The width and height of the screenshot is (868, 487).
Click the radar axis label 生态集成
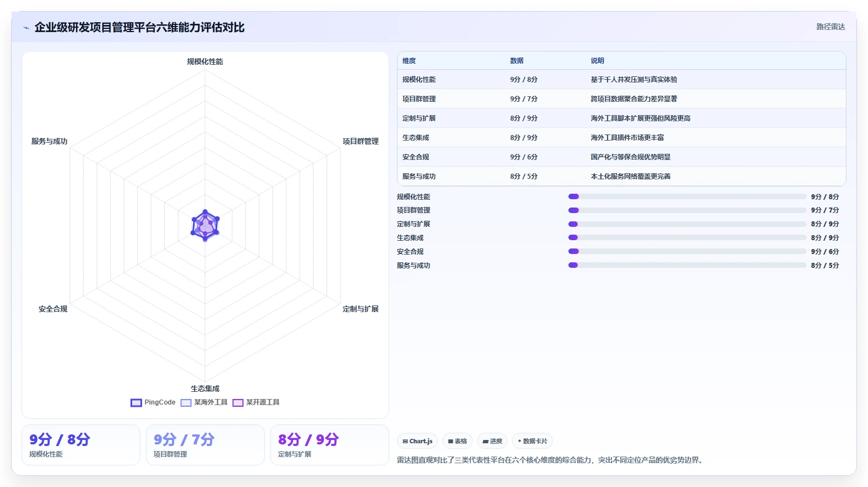tap(205, 388)
